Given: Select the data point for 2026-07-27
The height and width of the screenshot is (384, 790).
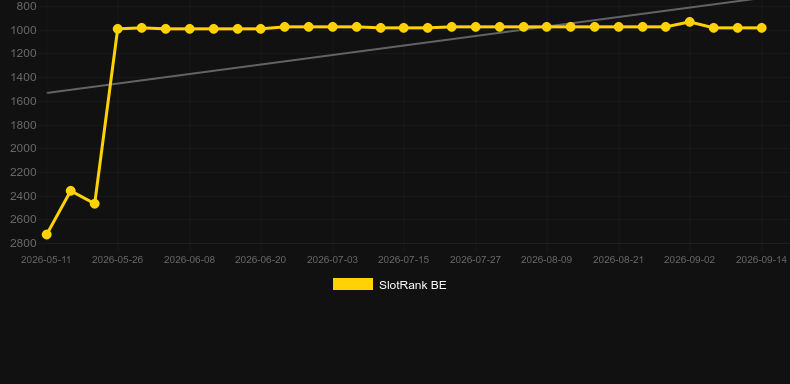Looking at the screenshot, I should point(475,27).
